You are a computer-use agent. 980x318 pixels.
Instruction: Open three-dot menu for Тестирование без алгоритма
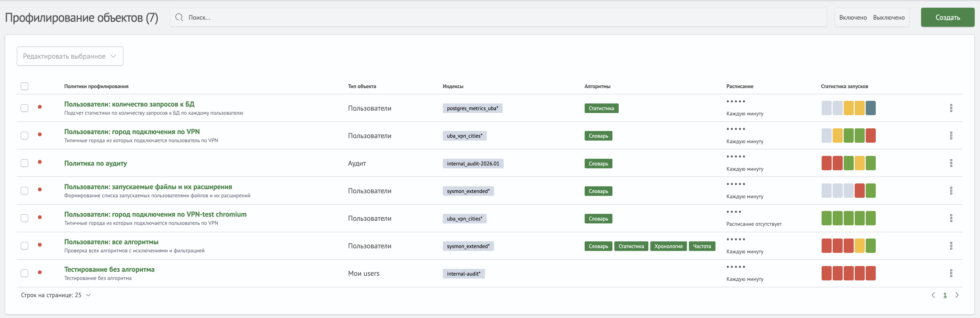pyautogui.click(x=951, y=273)
